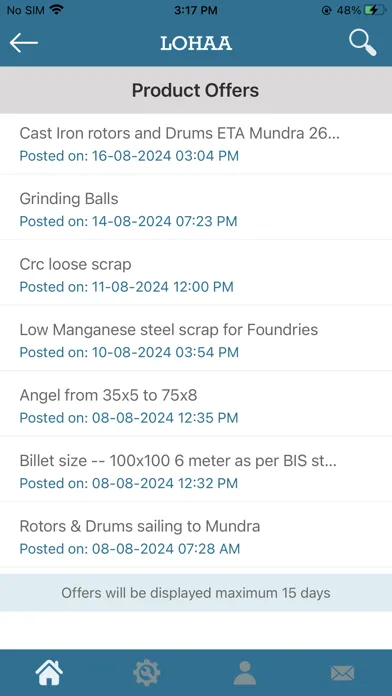
Task: Tap the offers displayed maximum 15 days notice
Action: click(196, 593)
